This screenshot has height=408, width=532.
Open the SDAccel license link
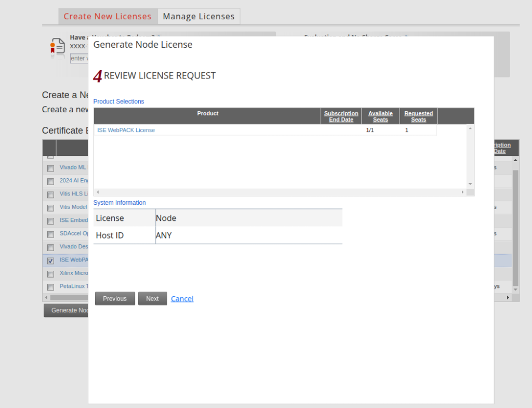pos(74,233)
